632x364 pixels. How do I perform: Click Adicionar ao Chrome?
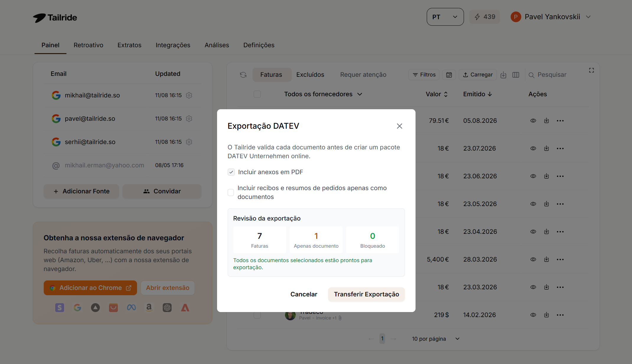pyautogui.click(x=90, y=288)
